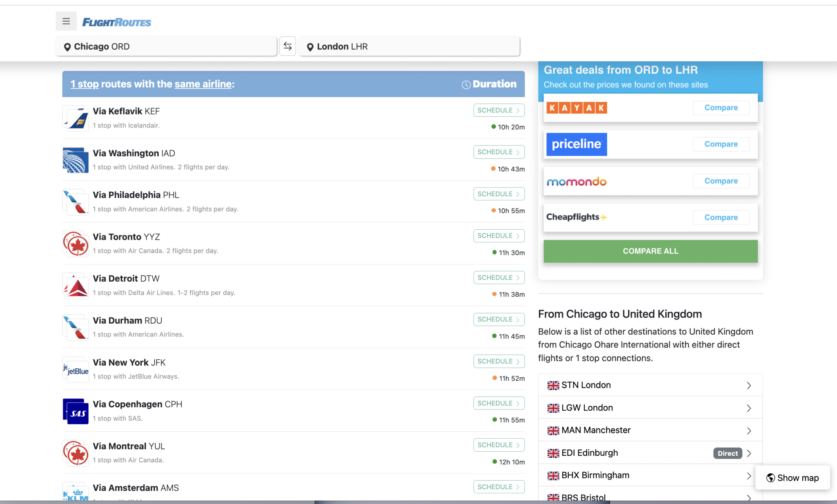Click the location pin in London LHR field

coord(310,47)
